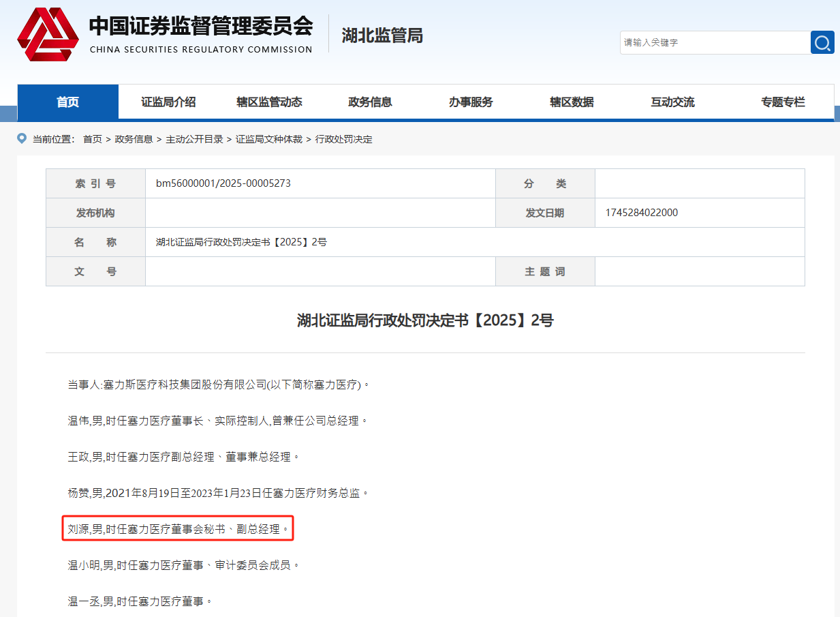Go to 首页 in the breadcrumb

tap(93, 139)
